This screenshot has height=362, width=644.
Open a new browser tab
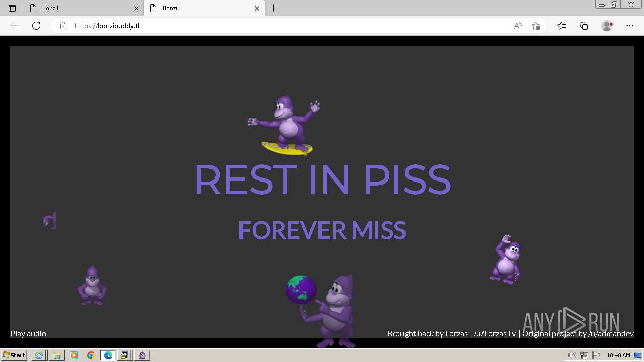point(273,8)
